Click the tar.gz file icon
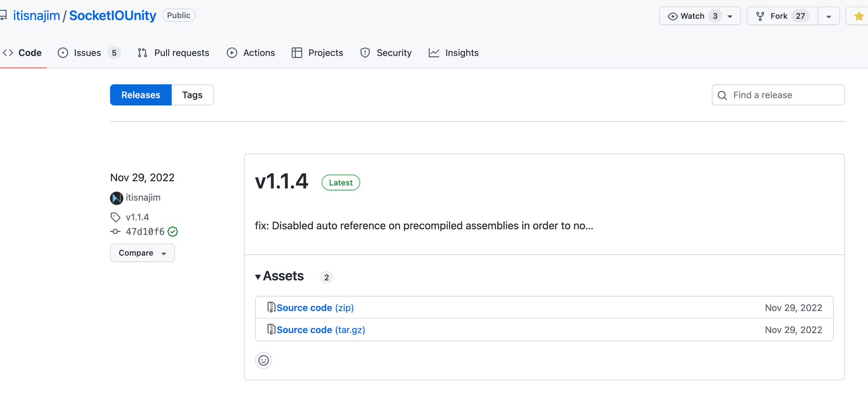868x394 pixels. pos(271,329)
